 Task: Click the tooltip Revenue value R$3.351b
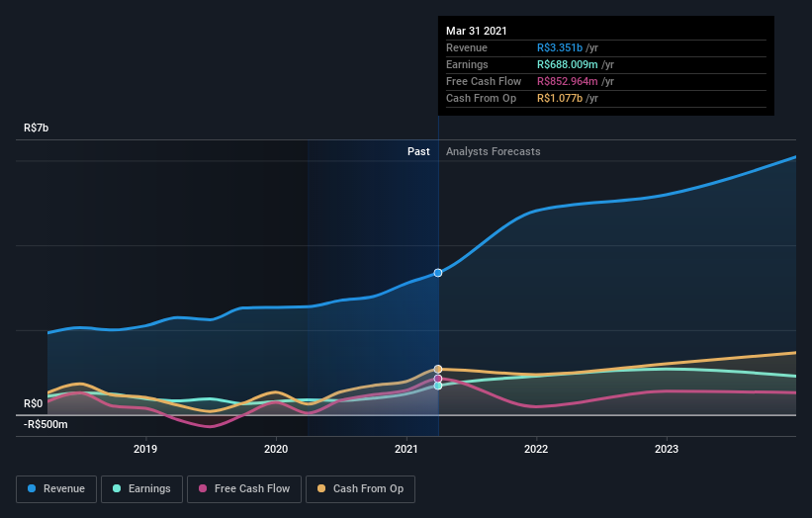click(x=560, y=47)
